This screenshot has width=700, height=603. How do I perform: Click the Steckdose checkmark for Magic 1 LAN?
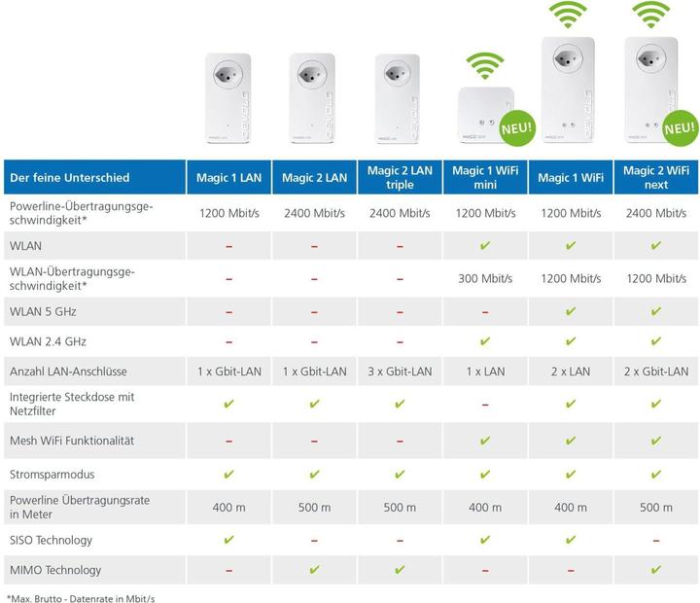[229, 404]
